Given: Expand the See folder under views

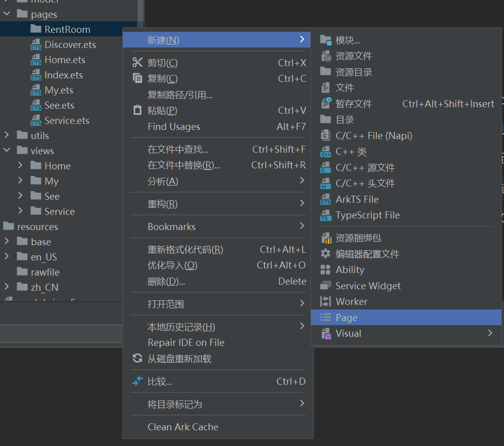Looking at the screenshot, I should tap(20, 195).
